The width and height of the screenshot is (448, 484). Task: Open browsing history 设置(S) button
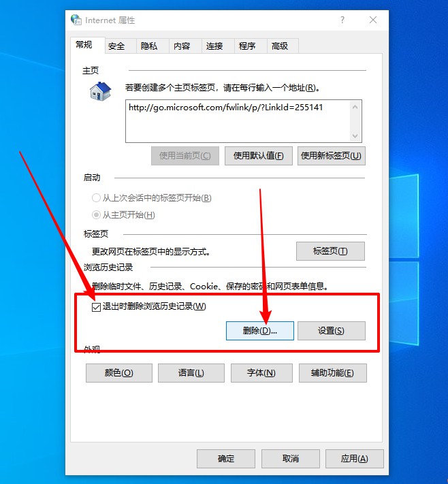pyautogui.click(x=332, y=331)
